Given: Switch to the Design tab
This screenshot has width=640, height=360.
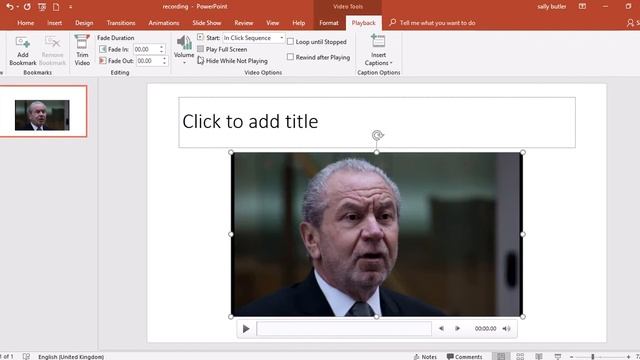Looking at the screenshot, I should [84, 23].
